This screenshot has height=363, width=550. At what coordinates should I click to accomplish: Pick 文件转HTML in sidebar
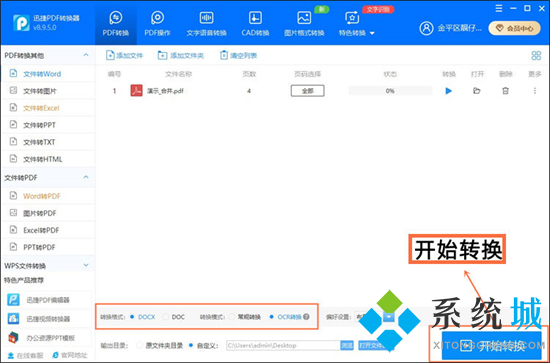click(x=48, y=159)
